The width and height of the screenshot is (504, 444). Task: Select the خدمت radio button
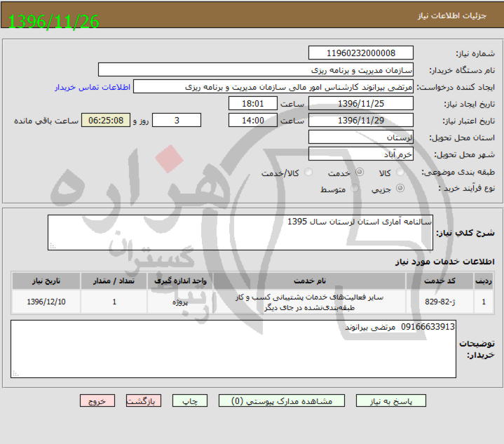pos(360,172)
